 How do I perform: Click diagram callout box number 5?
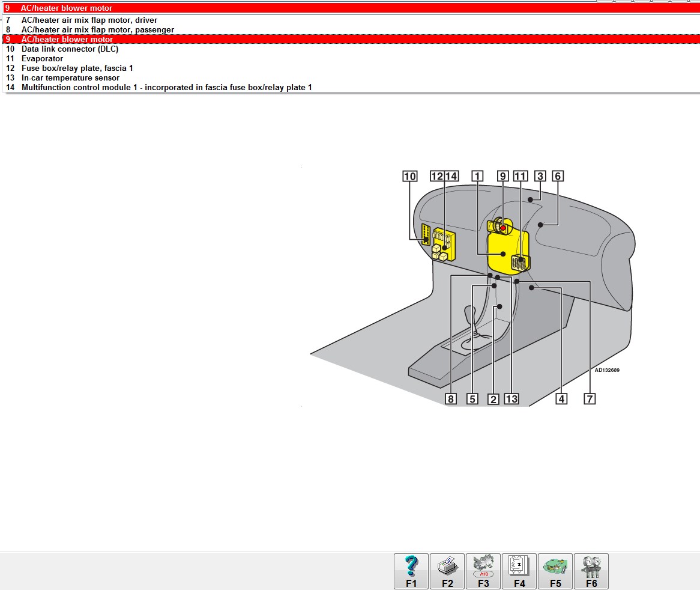tap(472, 399)
